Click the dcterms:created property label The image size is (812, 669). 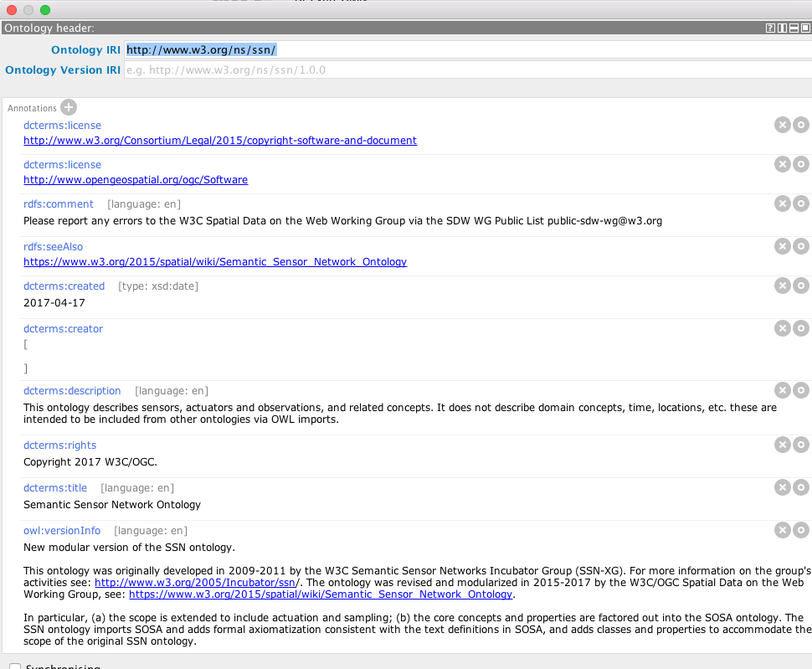pyautogui.click(x=64, y=286)
